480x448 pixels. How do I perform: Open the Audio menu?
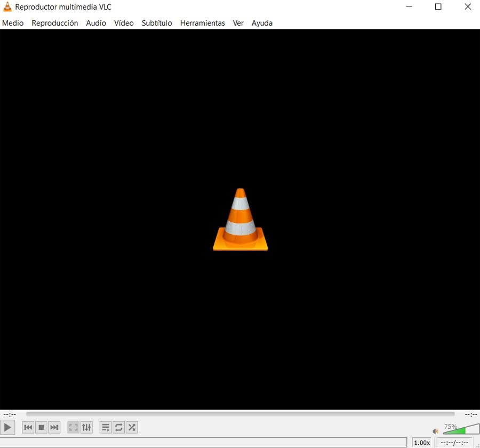(96, 23)
